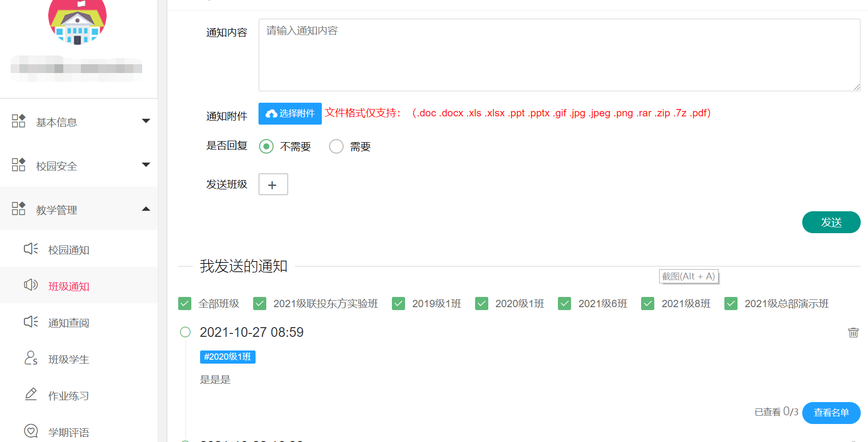The height and width of the screenshot is (442, 868).
Task: Click the 班级学生 person icon
Action: (x=31, y=358)
